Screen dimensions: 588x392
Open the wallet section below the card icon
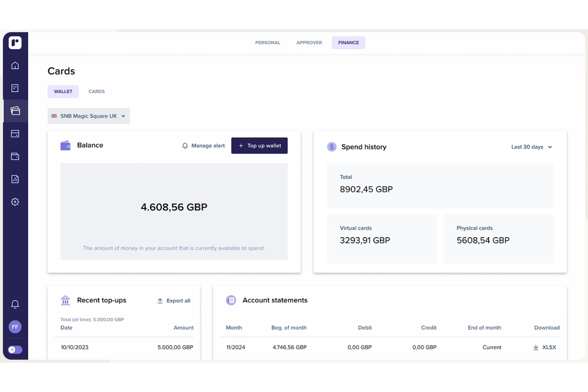15,156
